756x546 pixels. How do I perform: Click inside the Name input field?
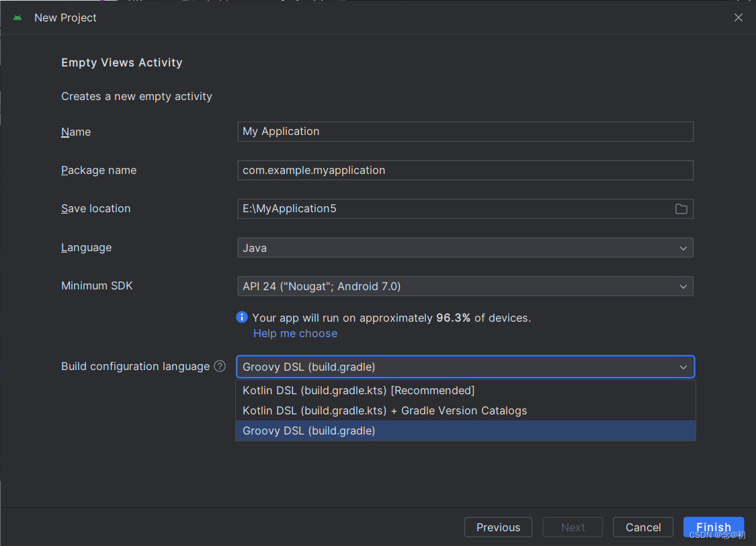(465, 131)
